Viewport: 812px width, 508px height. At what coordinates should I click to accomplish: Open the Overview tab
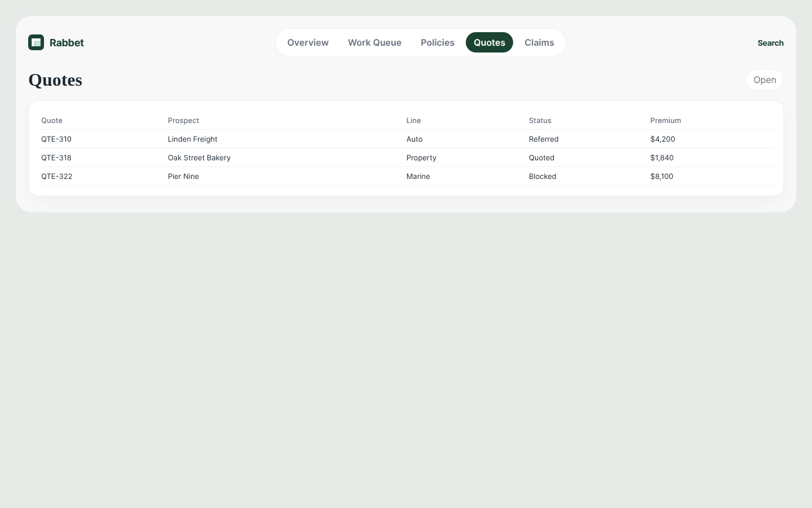pyautogui.click(x=308, y=42)
